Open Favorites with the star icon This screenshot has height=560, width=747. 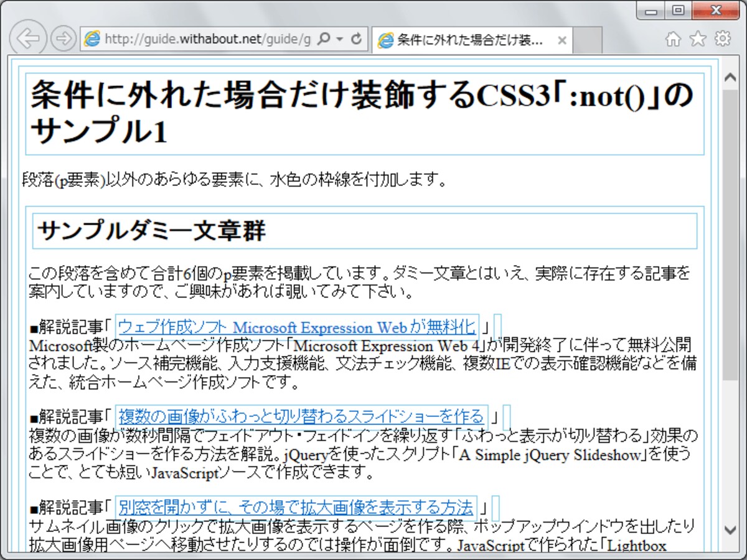698,39
